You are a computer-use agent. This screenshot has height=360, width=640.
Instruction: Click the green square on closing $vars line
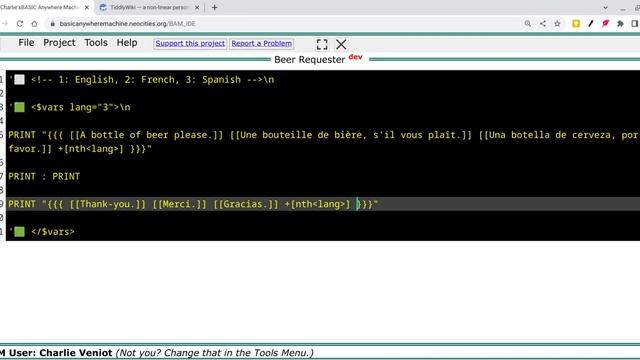tap(19, 232)
